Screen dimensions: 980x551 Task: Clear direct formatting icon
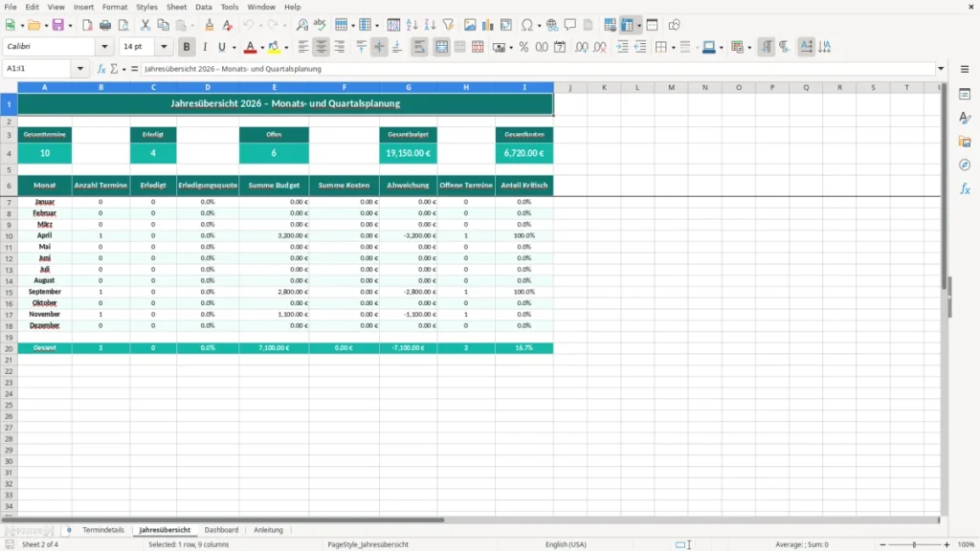(x=228, y=25)
